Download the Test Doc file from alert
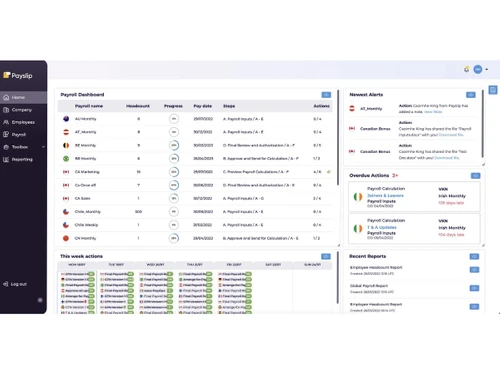The width and height of the screenshot is (500, 375). pos(447,158)
